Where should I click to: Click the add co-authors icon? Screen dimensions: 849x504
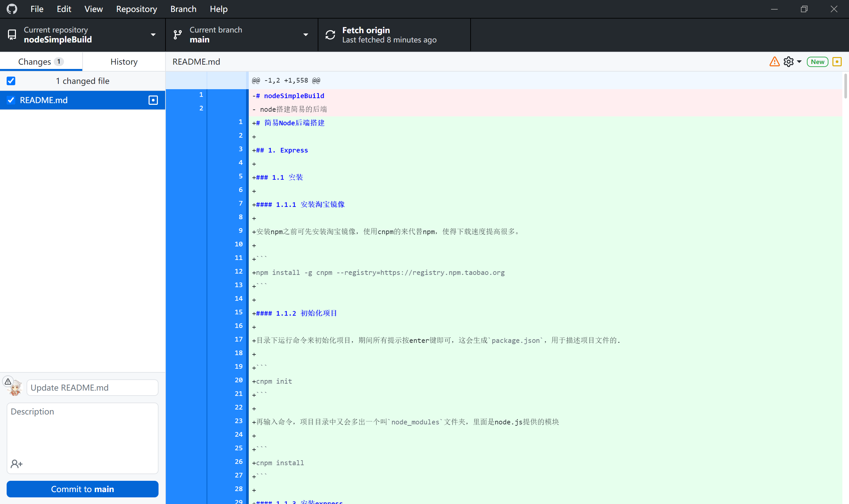point(16,464)
